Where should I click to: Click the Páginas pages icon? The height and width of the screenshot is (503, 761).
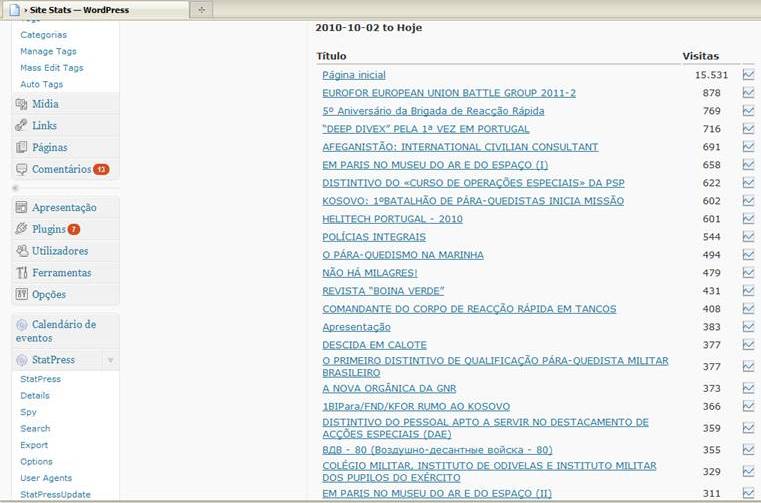(x=21, y=147)
